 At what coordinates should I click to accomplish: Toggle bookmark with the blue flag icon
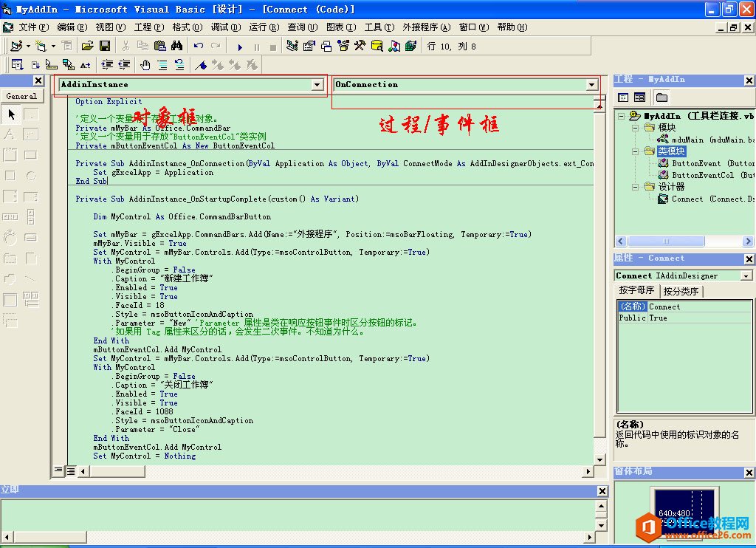(201, 65)
